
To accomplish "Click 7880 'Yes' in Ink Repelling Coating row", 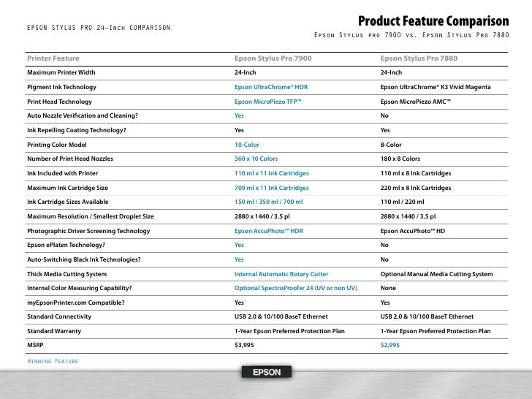I will point(385,130).
